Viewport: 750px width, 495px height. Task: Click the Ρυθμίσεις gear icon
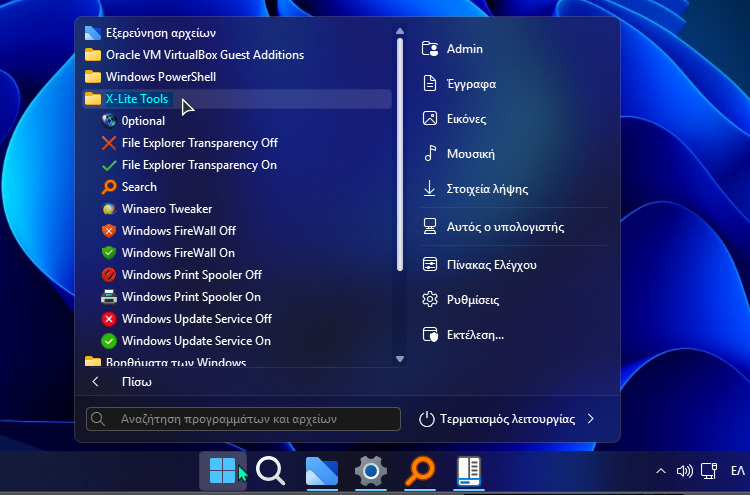pyautogui.click(x=430, y=299)
